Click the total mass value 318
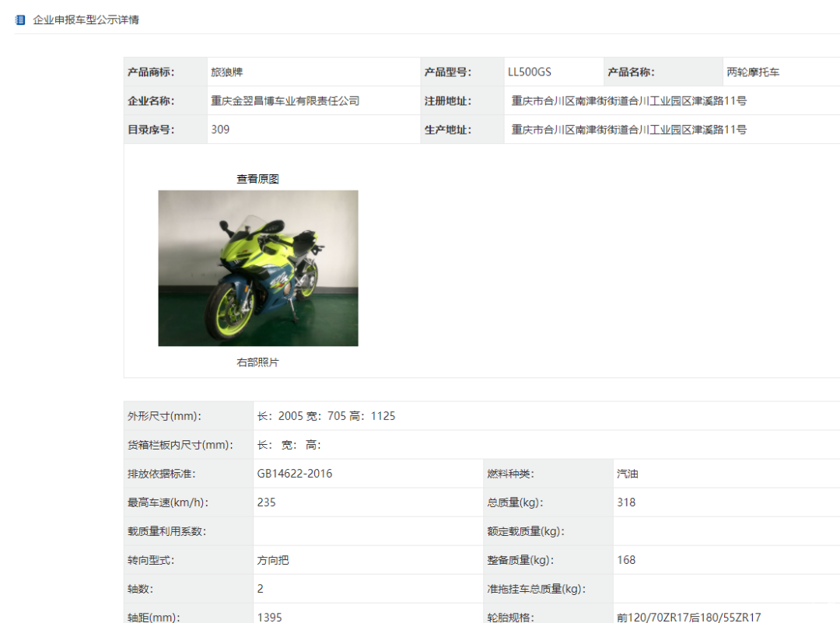Viewport: 840px width, 623px height. click(625, 502)
